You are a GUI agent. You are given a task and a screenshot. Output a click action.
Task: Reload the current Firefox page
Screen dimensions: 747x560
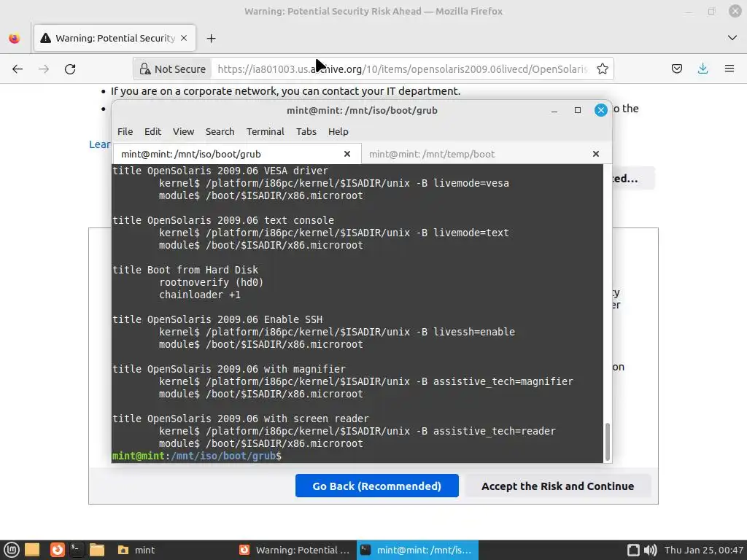click(x=70, y=69)
